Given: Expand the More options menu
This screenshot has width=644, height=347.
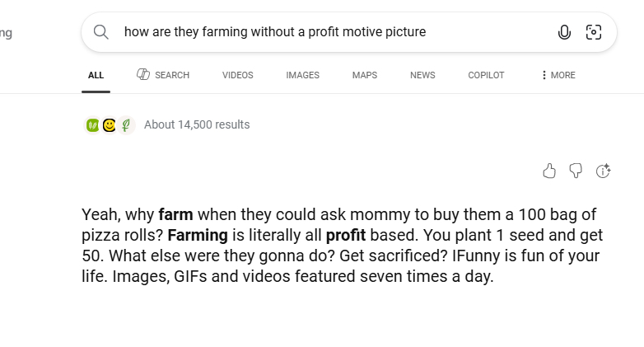Looking at the screenshot, I should click(x=558, y=75).
